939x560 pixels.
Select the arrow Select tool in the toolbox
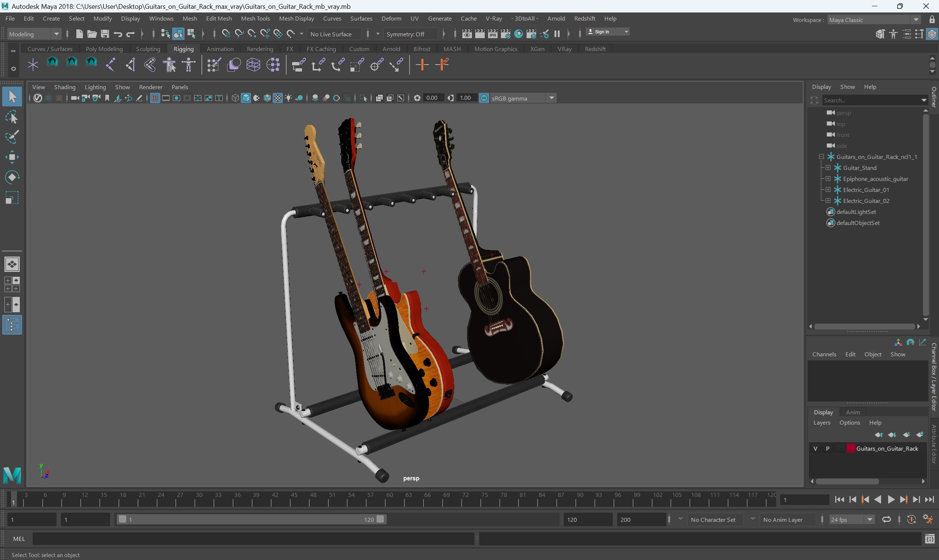tap(12, 97)
